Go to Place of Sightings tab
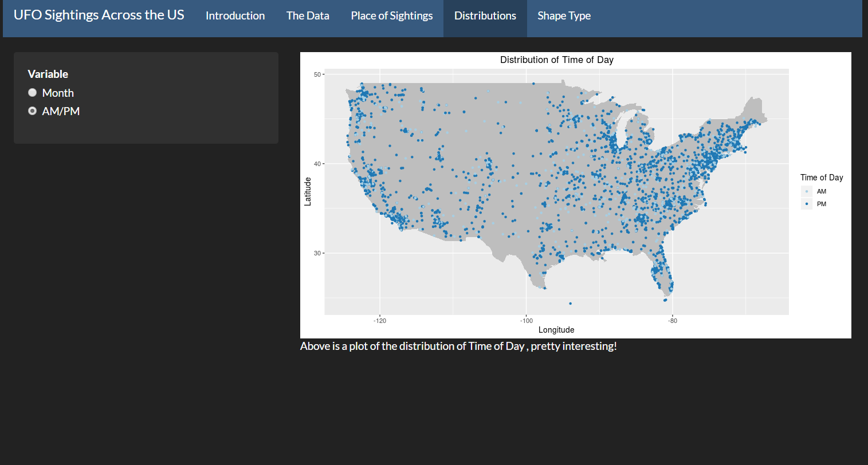This screenshot has width=868, height=465. pos(392,16)
